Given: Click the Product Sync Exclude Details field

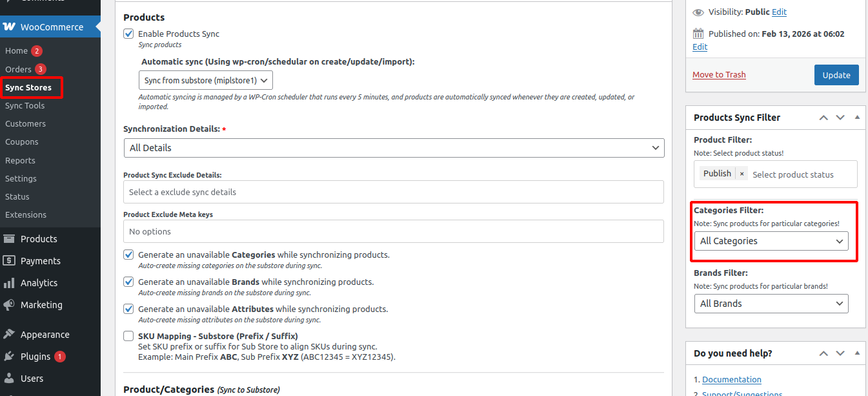Looking at the screenshot, I should click(x=394, y=192).
